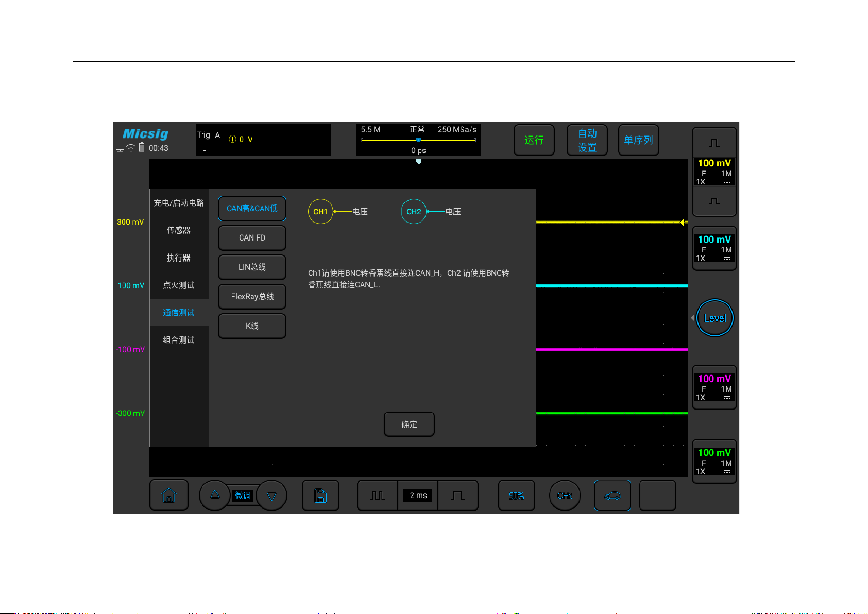Tap the -300 mV green channel label
This screenshot has height=614, width=868.
[x=130, y=413]
